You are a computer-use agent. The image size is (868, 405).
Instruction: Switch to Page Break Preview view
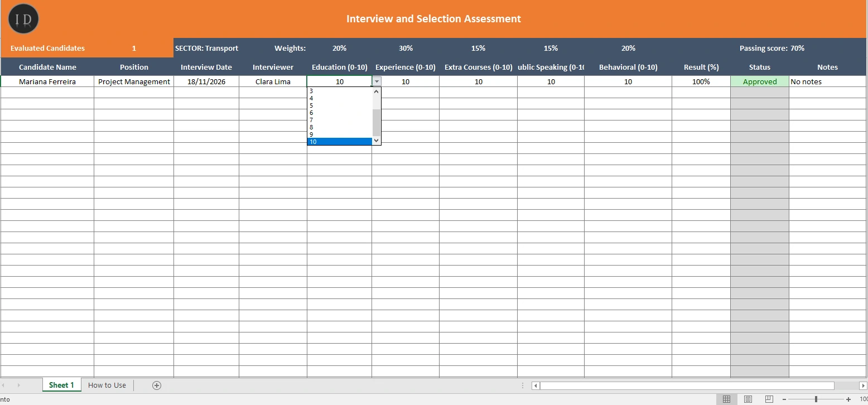tap(769, 399)
